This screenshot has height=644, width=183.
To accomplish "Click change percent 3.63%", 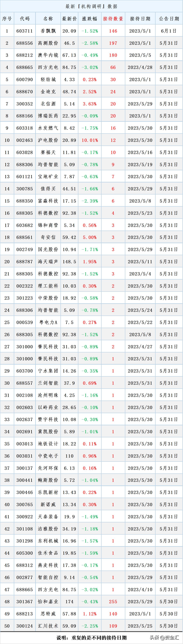I will (x=90, y=104).
